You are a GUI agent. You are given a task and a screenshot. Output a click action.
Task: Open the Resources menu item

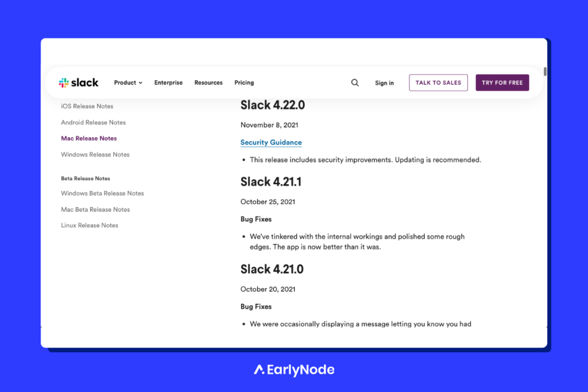point(208,83)
